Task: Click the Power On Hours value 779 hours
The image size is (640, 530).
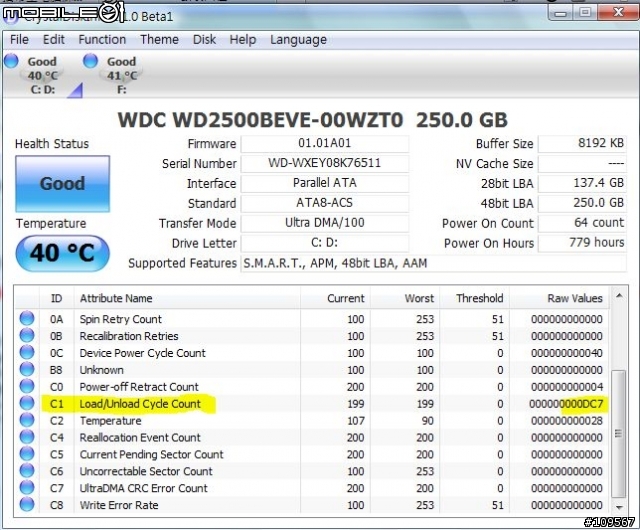Action: (582, 243)
